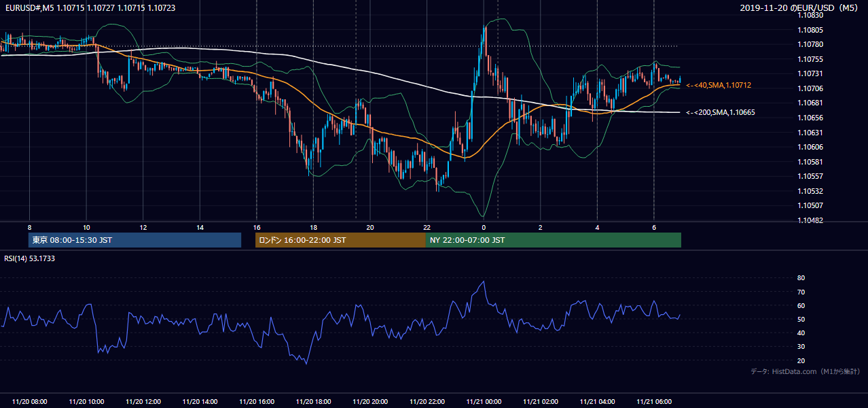Click the price axis value 1.10805
The width and height of the screenshot is (868, 408).
click(x=810, y=30)
